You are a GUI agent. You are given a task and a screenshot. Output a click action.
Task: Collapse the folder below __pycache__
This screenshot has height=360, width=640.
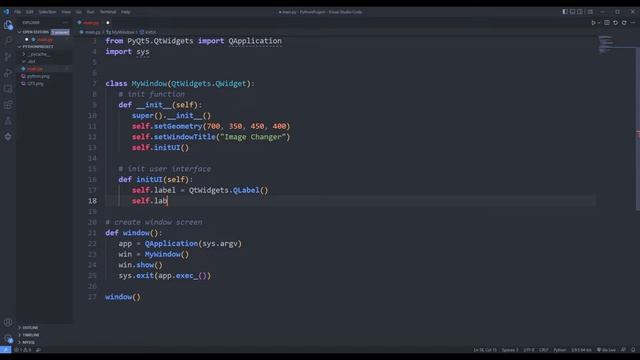tap(31, 61)
